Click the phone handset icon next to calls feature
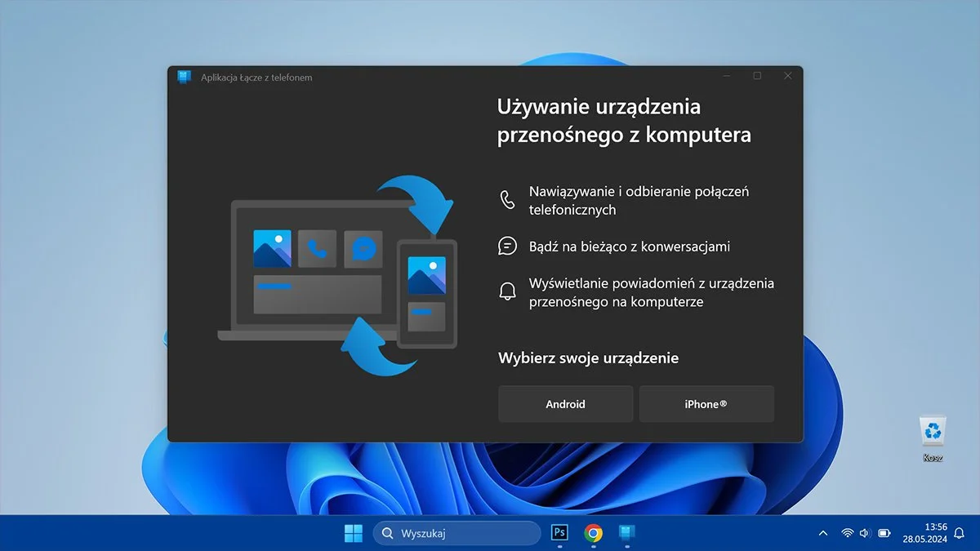The height and width of the screenshot is (551, 980). click(x=508, y=198)
